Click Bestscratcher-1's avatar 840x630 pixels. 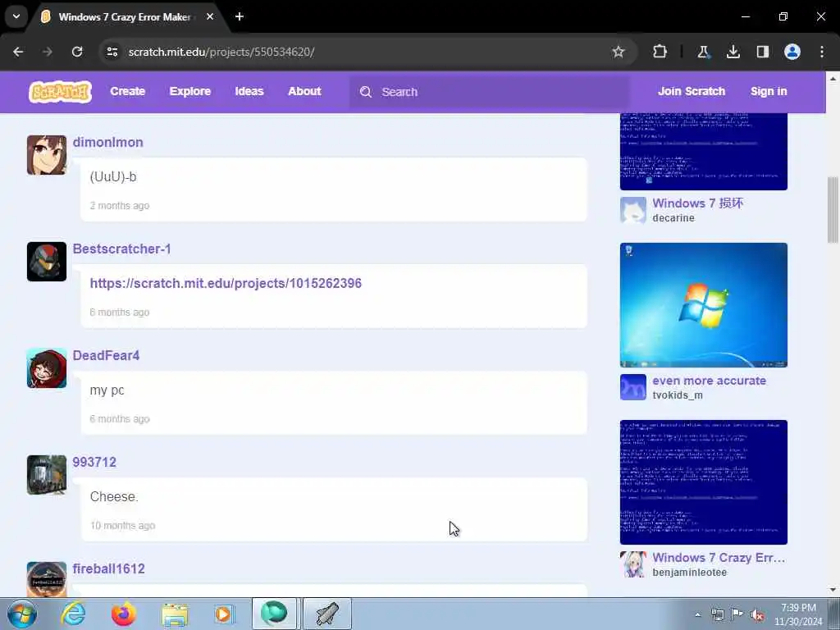(x=47, y=262)
